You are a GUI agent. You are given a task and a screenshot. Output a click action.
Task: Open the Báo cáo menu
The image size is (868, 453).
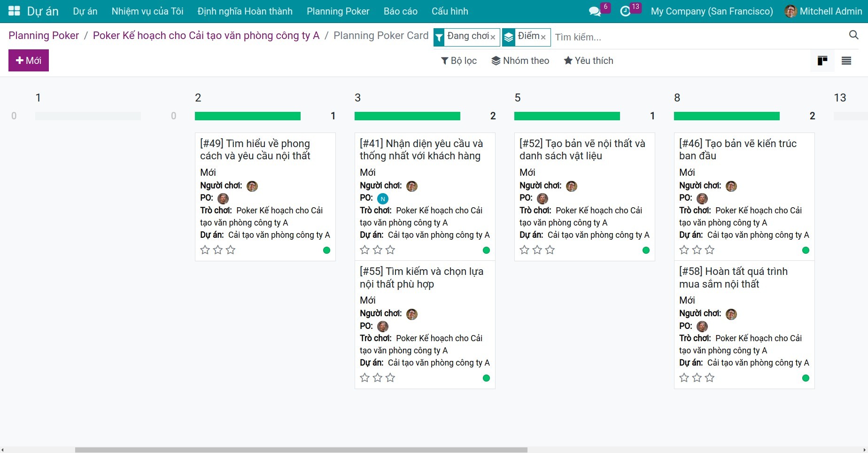(x=401, y=11)
